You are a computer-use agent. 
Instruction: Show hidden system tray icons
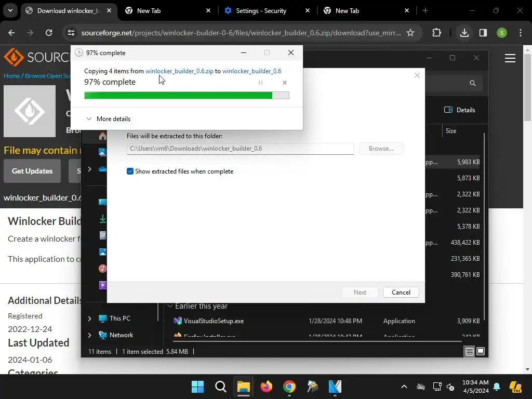pyautogui.click(x=404, y=387)
